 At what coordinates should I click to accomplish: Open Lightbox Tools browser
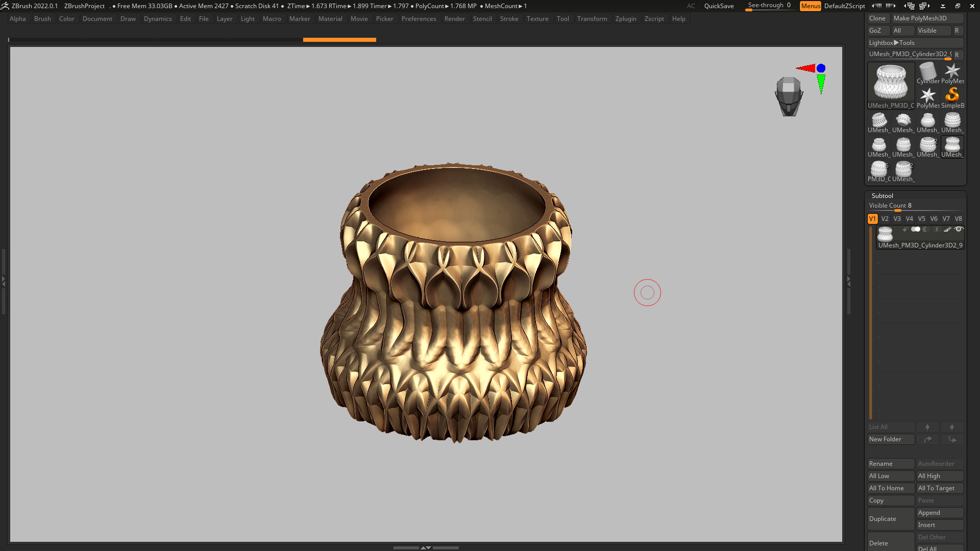915,43
